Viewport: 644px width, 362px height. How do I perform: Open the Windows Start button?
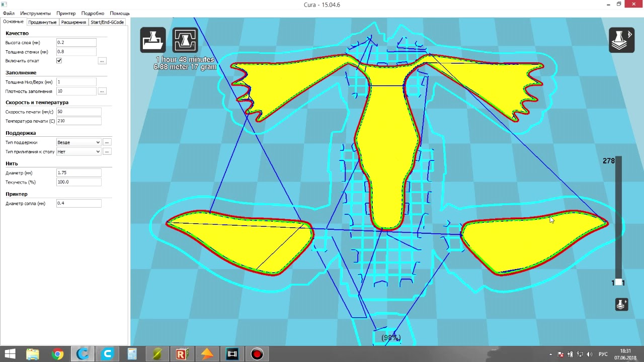10,354
